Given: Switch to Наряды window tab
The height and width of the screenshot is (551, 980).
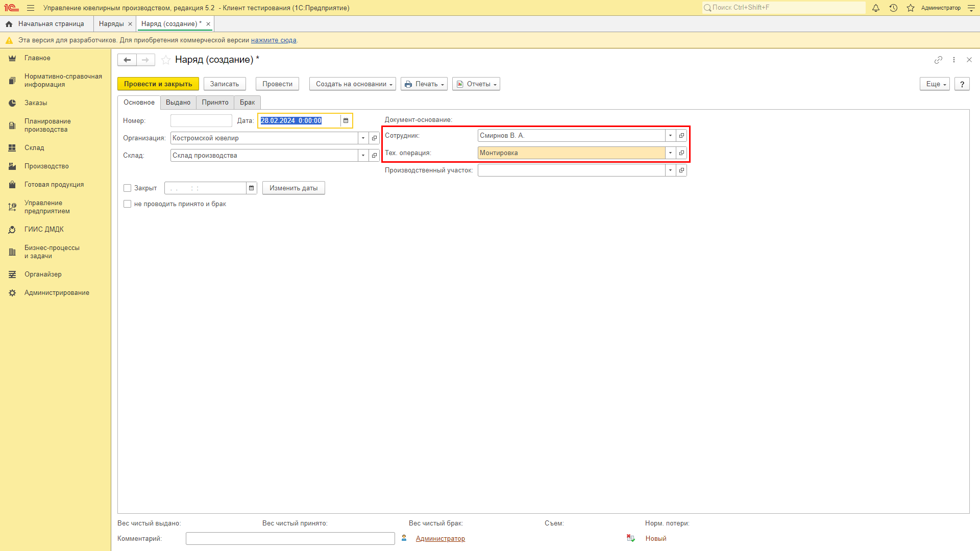Looking at the screenshot, I should pyautogui.click(x=111, y=24).
